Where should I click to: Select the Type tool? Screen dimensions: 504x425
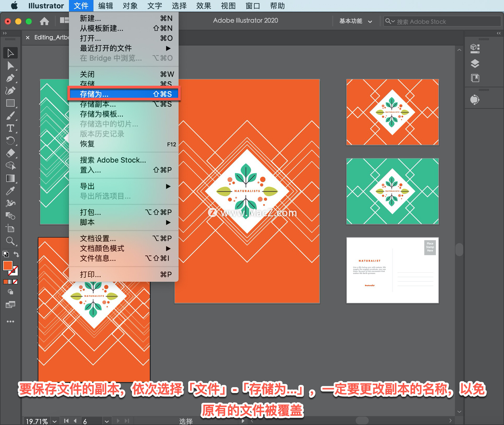[x=10, y=128]
